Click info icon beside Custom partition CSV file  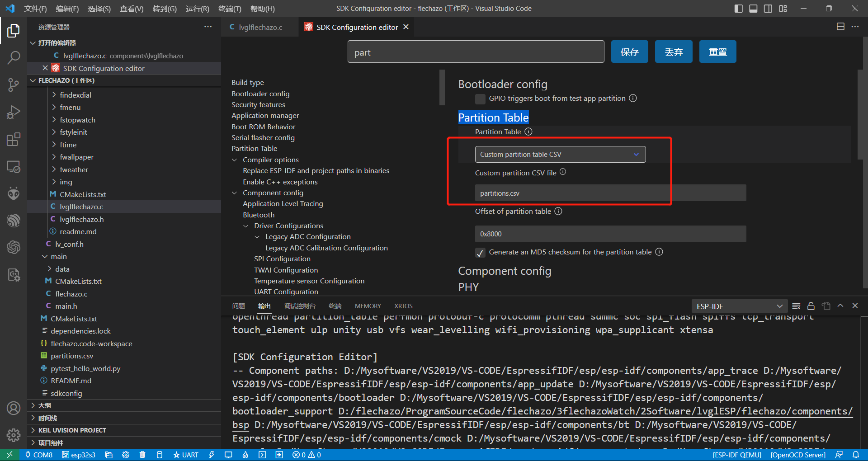coord(563,172)
